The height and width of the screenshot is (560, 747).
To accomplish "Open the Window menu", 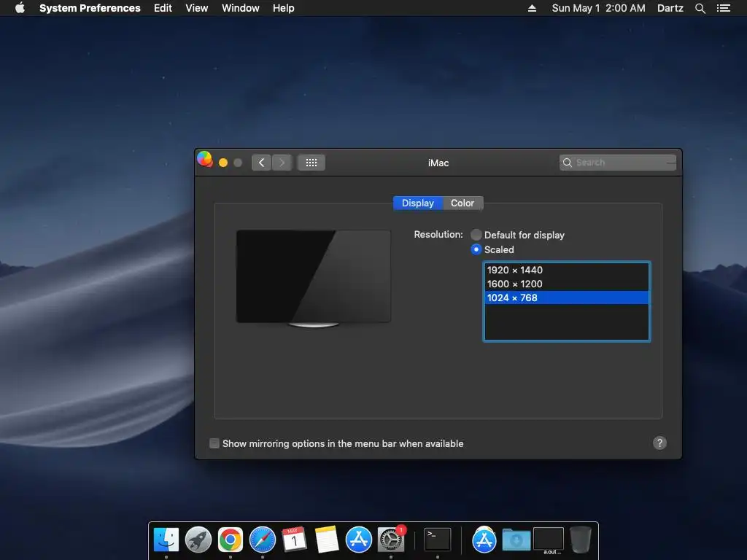I will tap(241, 8).
